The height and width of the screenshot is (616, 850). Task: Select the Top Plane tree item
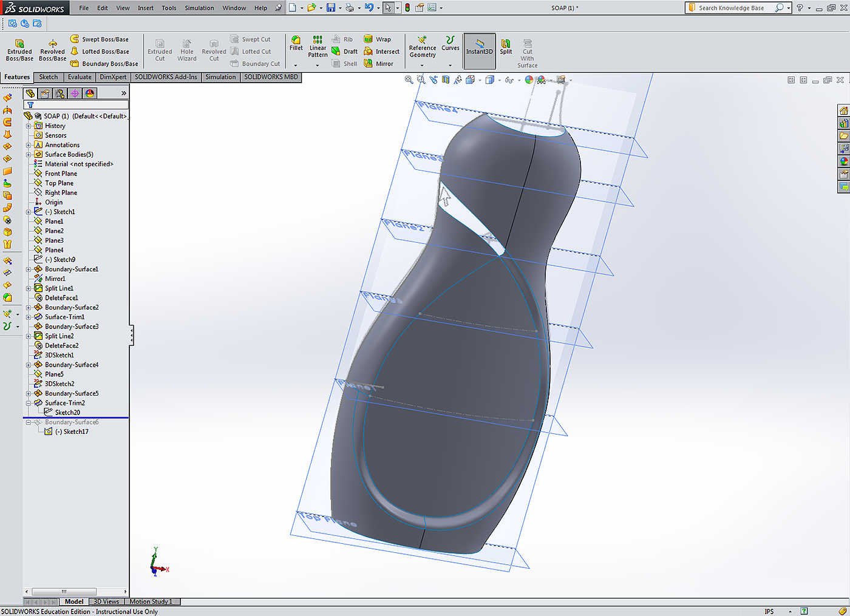pos(59,183)
